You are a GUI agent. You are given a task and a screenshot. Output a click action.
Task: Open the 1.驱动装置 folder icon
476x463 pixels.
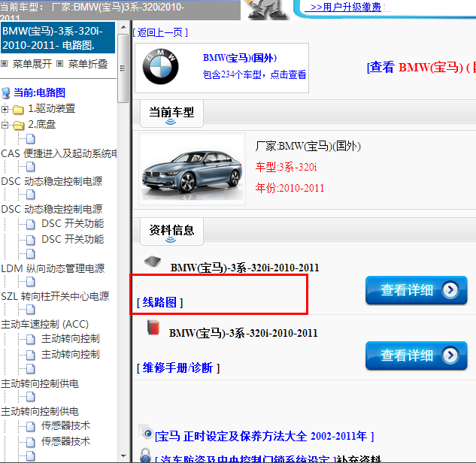18,110
